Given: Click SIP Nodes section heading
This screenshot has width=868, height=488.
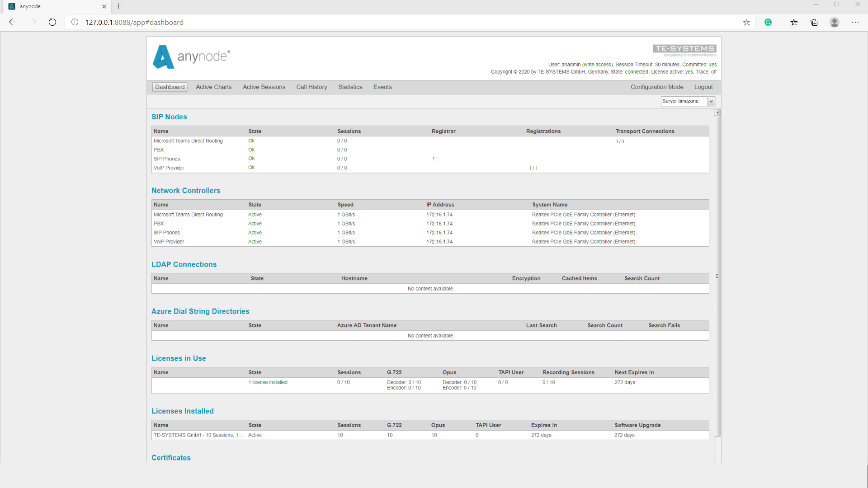Looking at the screenshot, I should pos(169,117).
